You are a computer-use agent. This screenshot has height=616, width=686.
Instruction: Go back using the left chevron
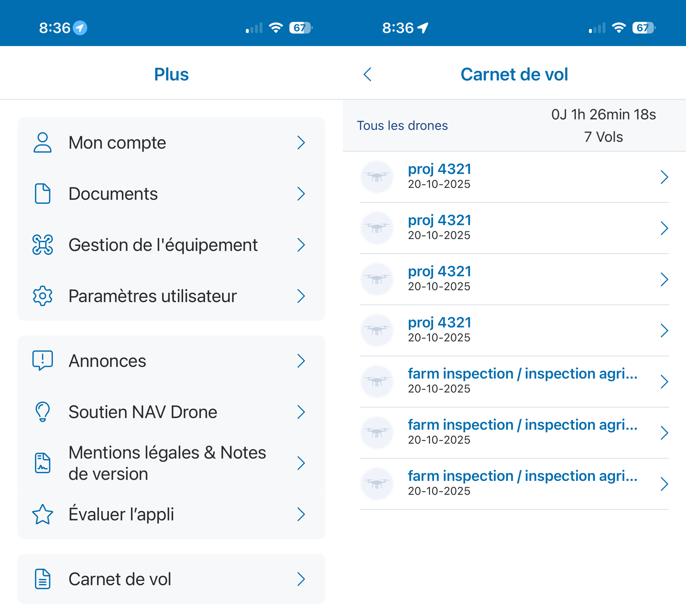pyautogui.click(x=367, y=74)
